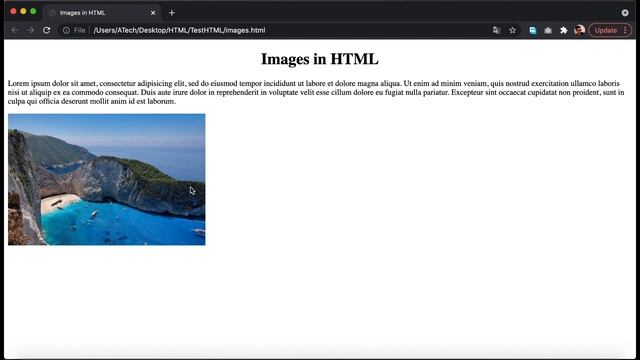This screenshot has width=640, height=360.
Task: Click the Lorem ipsum paragraph text
Action: [316, 92]
